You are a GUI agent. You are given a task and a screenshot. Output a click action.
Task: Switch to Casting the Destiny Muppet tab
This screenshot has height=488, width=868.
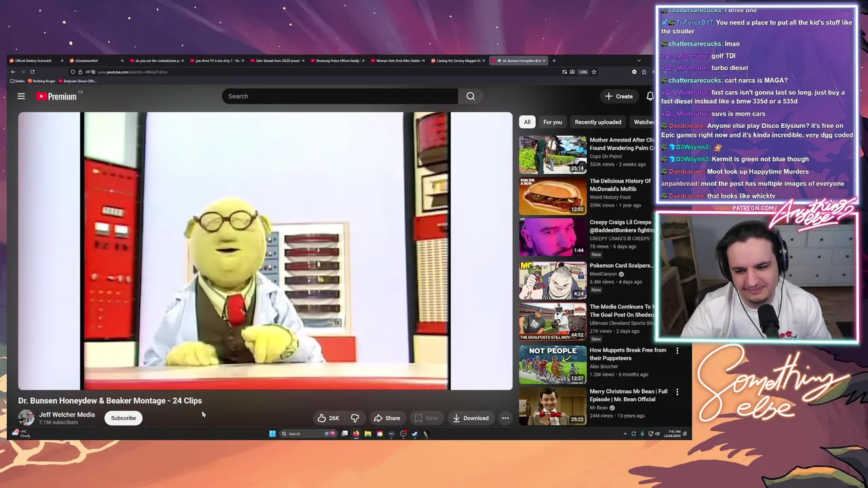point(458,60)
